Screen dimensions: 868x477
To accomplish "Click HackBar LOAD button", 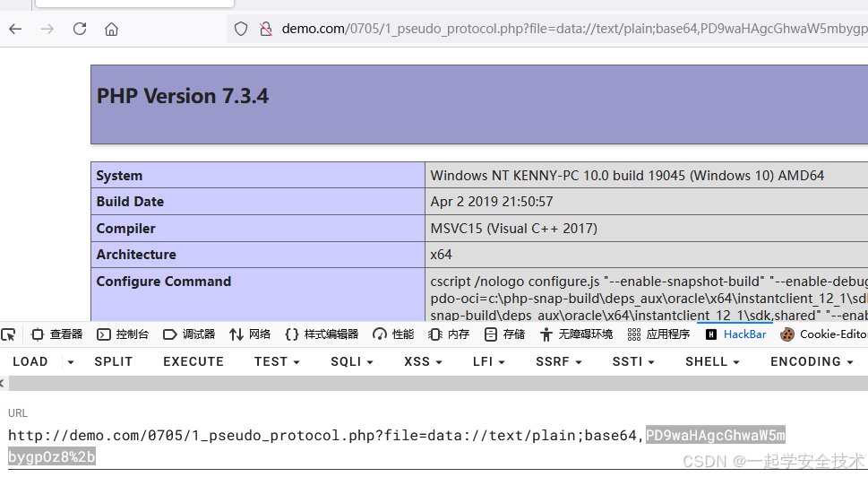I will pos(30,361).
